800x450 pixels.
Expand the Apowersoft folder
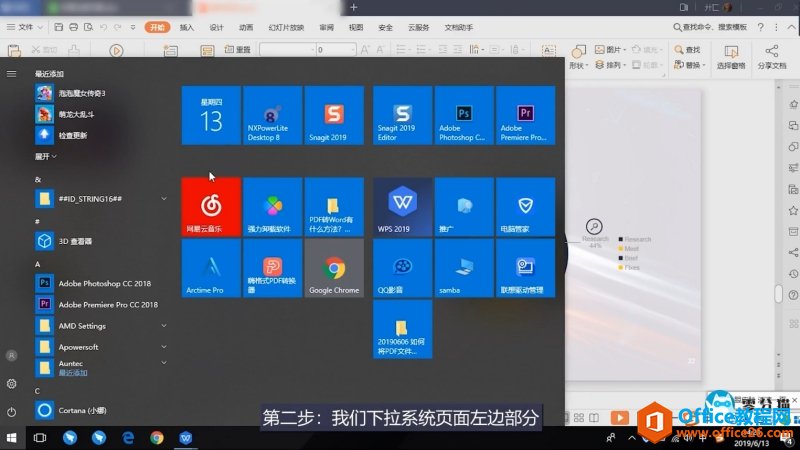click(163, 347)
